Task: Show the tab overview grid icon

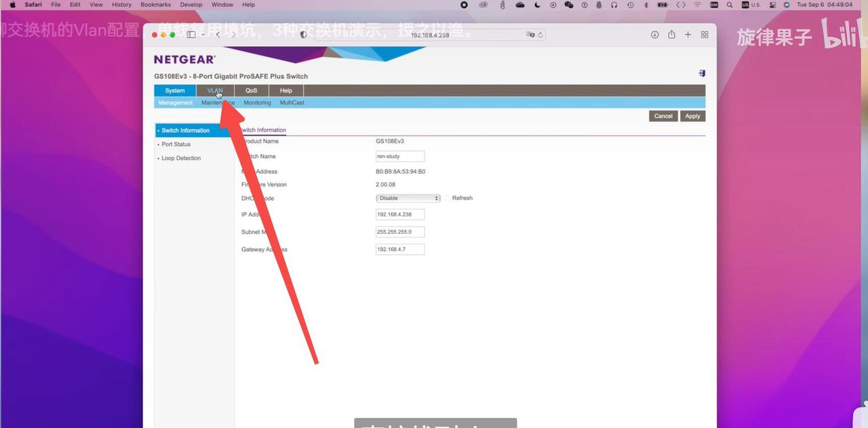Action: (705, 35)
